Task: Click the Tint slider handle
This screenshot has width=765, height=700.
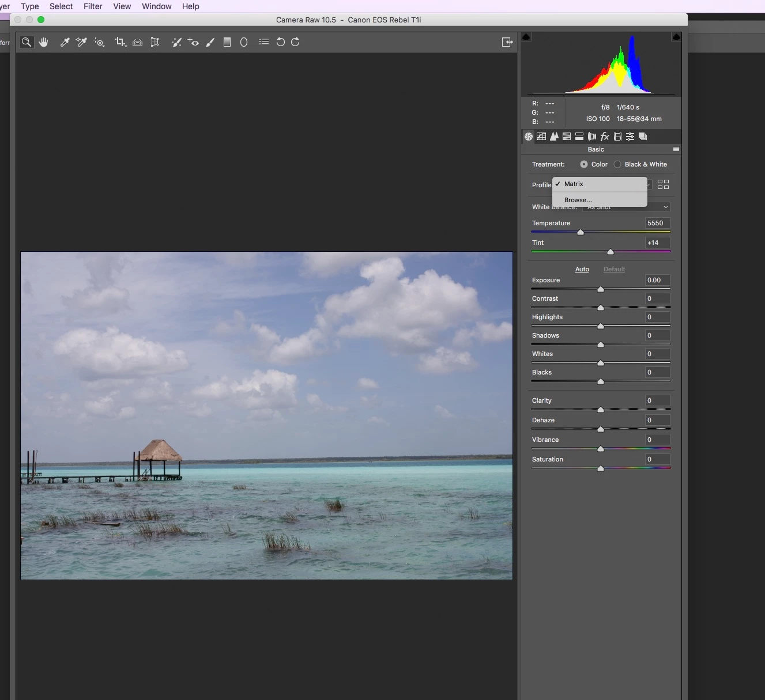Action: coord(611,252)
